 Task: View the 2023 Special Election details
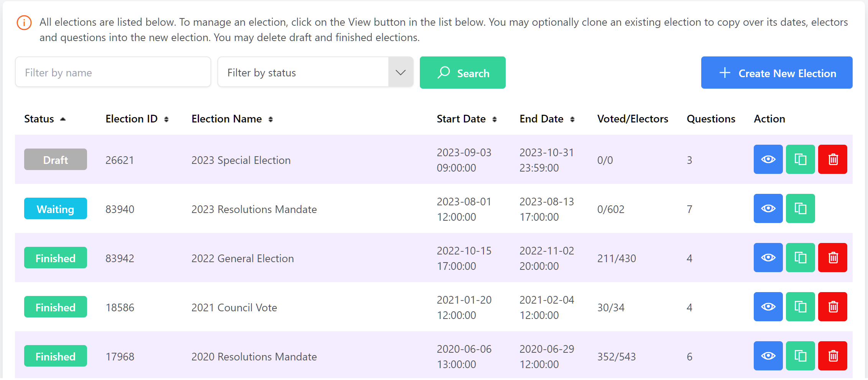[x=768, y=159]
